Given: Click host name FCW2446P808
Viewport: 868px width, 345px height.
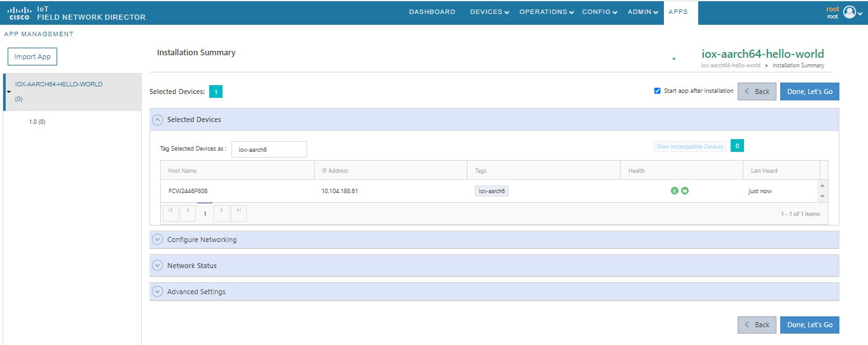Looking at the screenshot, I should (x=187, y=191).
